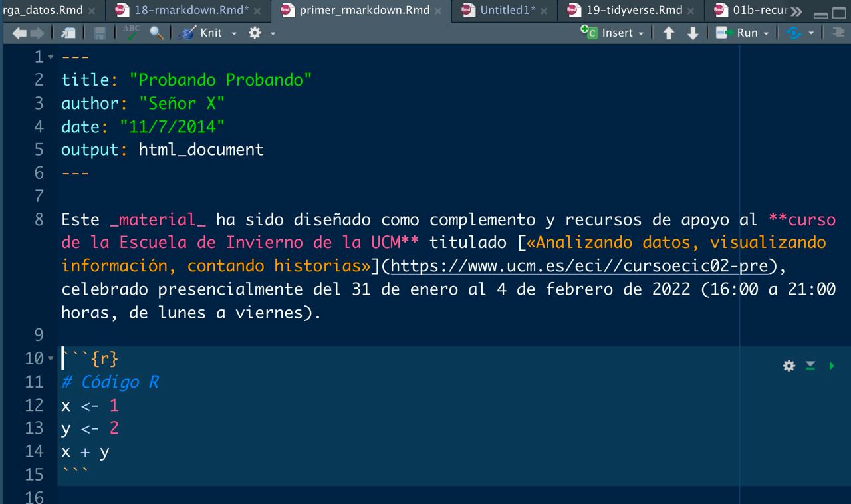Viewport: 851px width, 504px height.
Task: Click the line "y <- 2"
Action: (x=90, y=428)
